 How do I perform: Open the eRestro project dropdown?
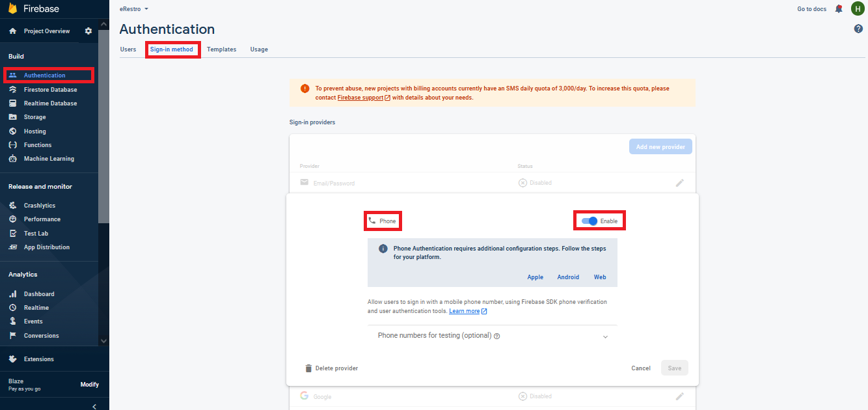(x=134, y=9)
